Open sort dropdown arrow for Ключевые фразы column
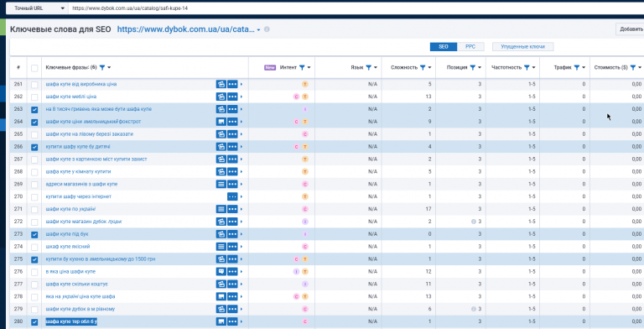Image resolution: width=644 pixels, height=329 pixels. pos(109,67)
